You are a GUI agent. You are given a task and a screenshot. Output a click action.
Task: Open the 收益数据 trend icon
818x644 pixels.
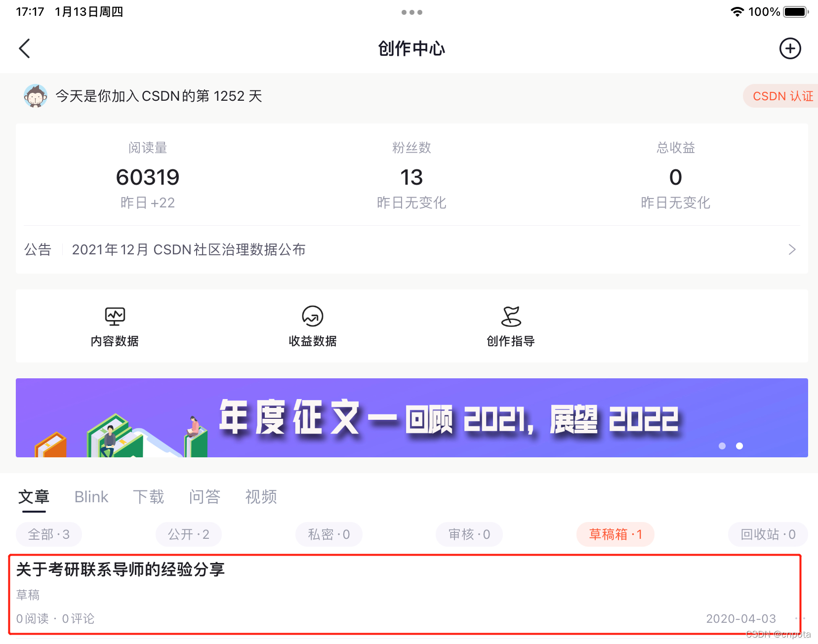click(313, 317)
